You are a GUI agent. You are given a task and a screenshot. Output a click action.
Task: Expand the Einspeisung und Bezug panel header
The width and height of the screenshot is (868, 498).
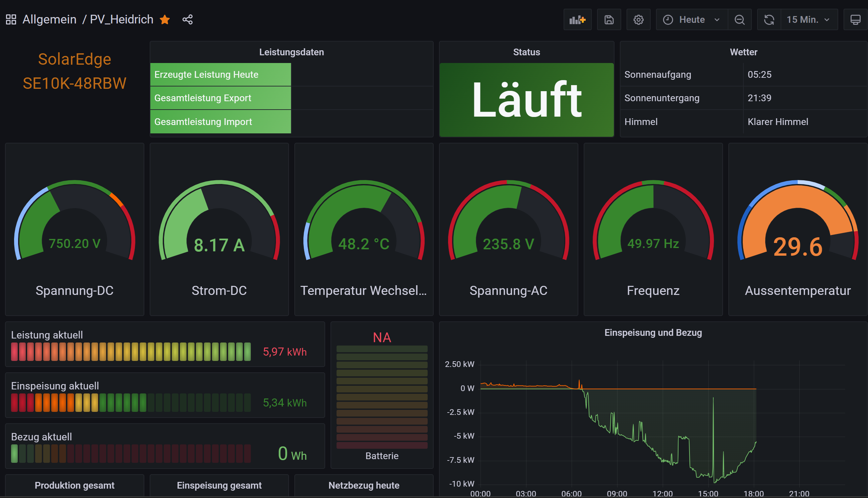(x=653, y=332)
